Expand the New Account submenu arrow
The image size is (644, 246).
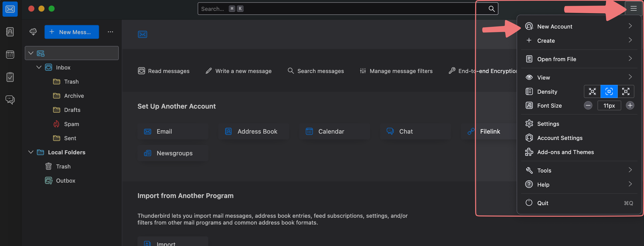[x=630, y=26]
